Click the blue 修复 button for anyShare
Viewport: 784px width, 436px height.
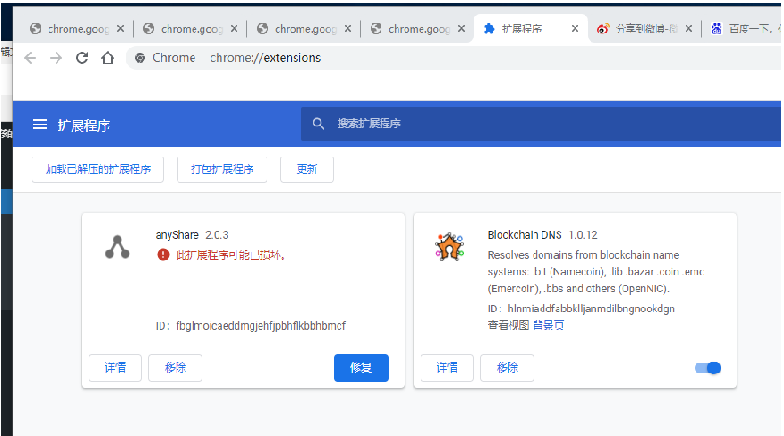point(361,368)
